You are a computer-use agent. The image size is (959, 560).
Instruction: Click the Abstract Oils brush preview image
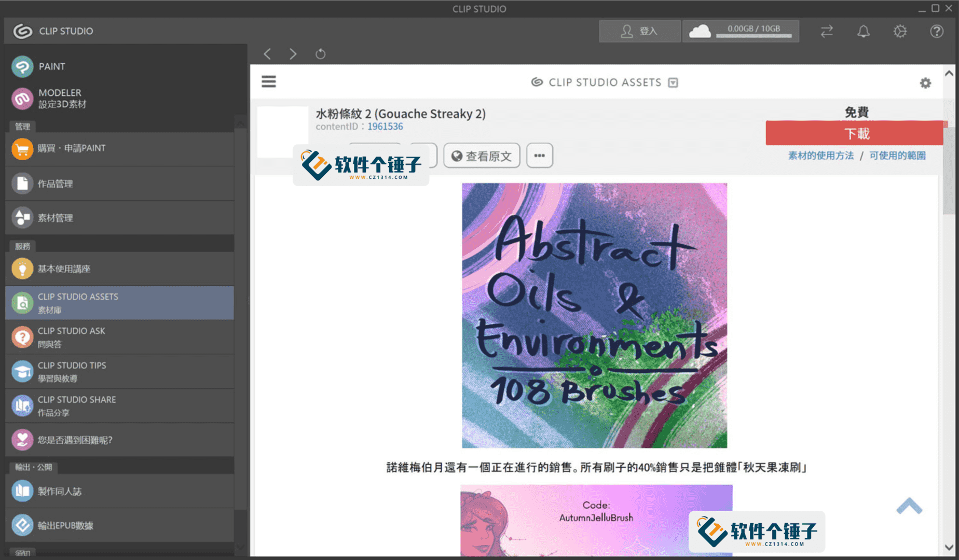tap(595, 315)
